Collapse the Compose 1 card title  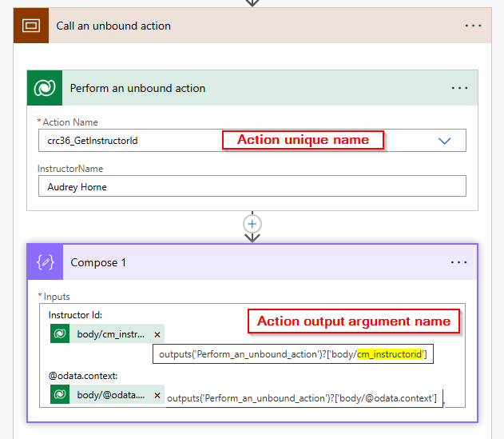click(x=98, y=262)
